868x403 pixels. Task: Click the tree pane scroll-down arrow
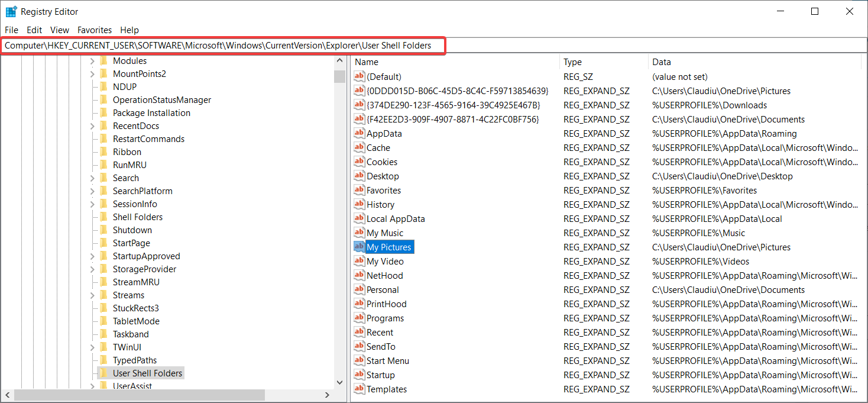(339, 383)
